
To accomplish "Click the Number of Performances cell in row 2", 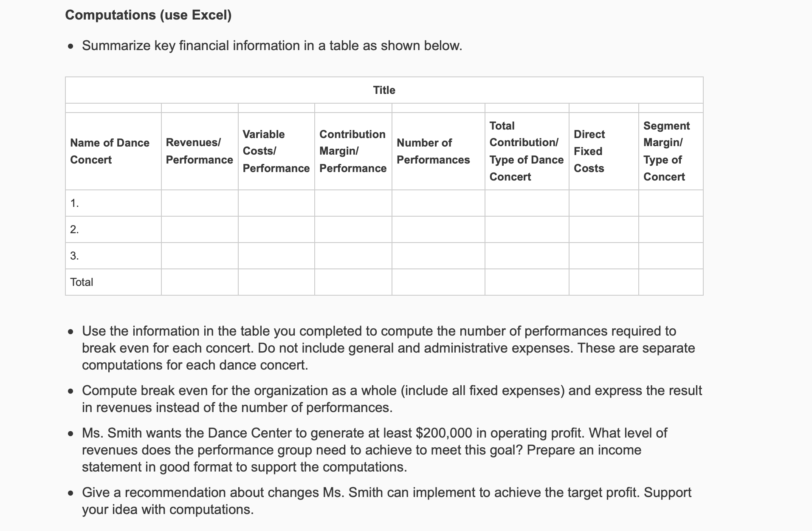I will (438, 229).
